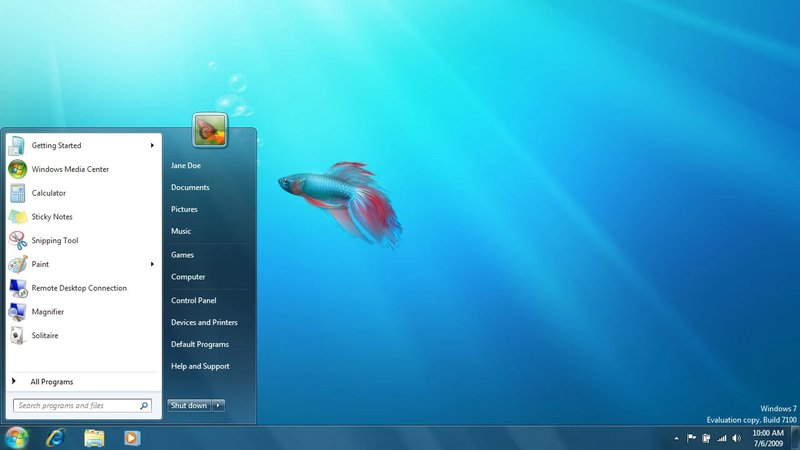Open the Sticky Notes icon
Viewport: 800px width, 450px height.
point(18,217)
